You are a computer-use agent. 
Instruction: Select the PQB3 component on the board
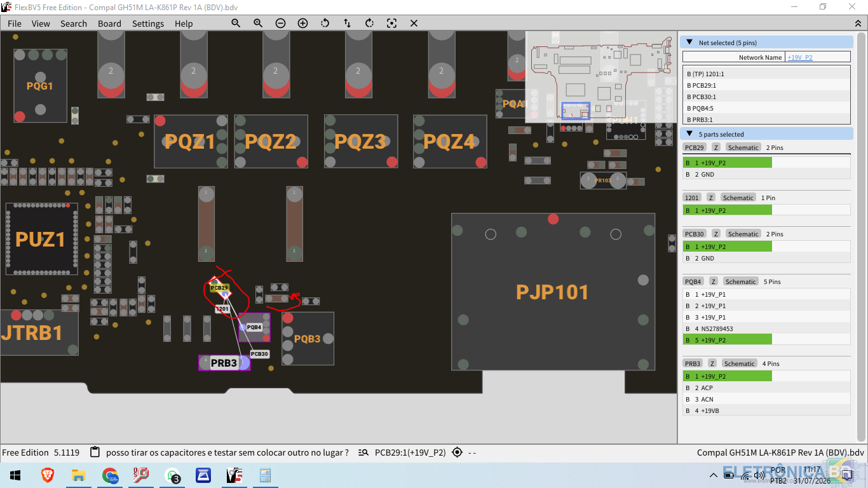point(308,339)
